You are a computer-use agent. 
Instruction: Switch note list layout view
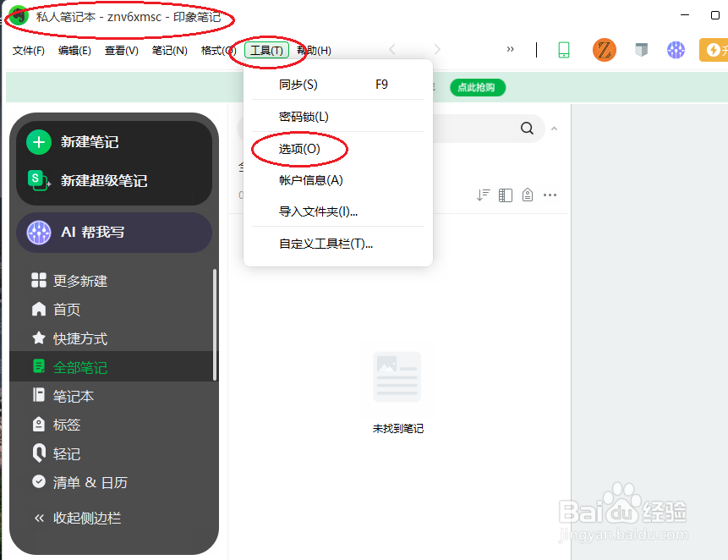coord(505,195)
